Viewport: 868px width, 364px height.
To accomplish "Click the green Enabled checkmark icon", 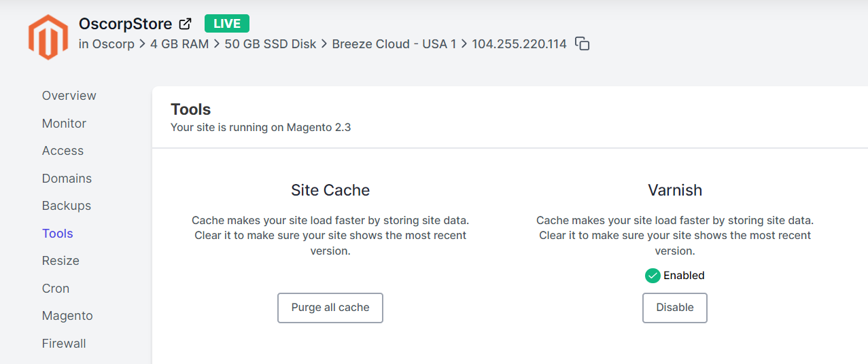I will tap(653, 276).
